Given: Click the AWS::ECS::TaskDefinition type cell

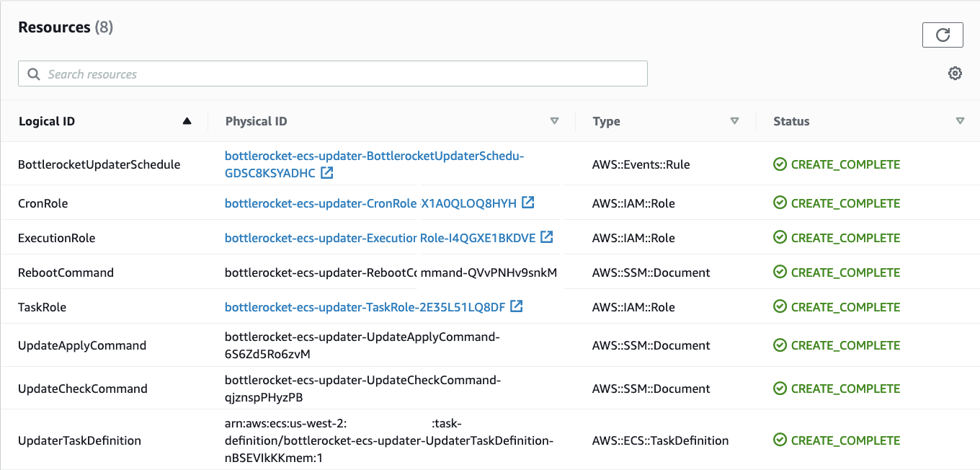Looking at the screenshot, I should click(x=661, y=440).
